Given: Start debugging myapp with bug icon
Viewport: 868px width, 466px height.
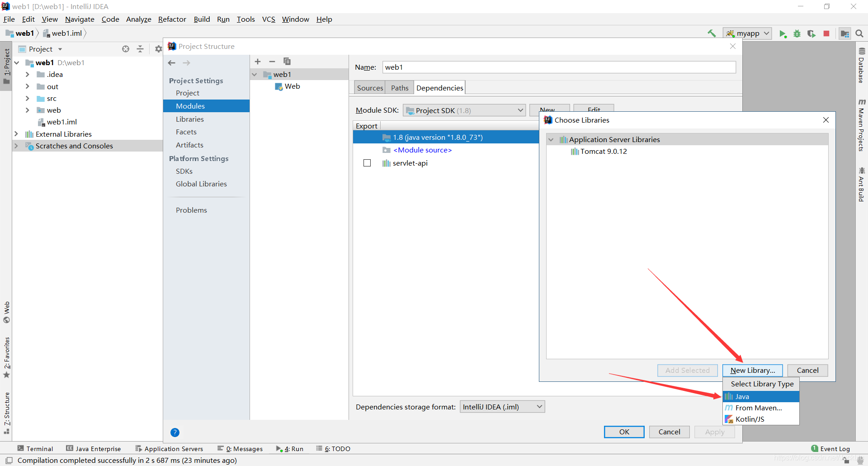Looking at the screenshot, I should (797, 33).
